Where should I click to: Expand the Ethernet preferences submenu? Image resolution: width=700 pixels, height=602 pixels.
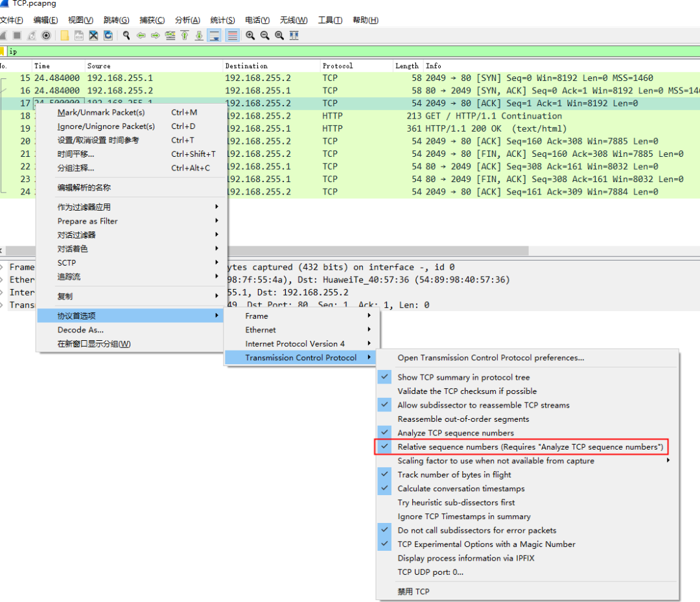coord(302,330)
